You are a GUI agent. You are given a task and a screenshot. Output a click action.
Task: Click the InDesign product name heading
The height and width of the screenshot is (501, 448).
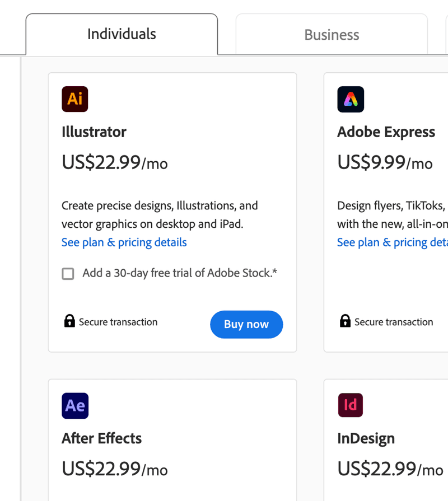coord(366,439)
